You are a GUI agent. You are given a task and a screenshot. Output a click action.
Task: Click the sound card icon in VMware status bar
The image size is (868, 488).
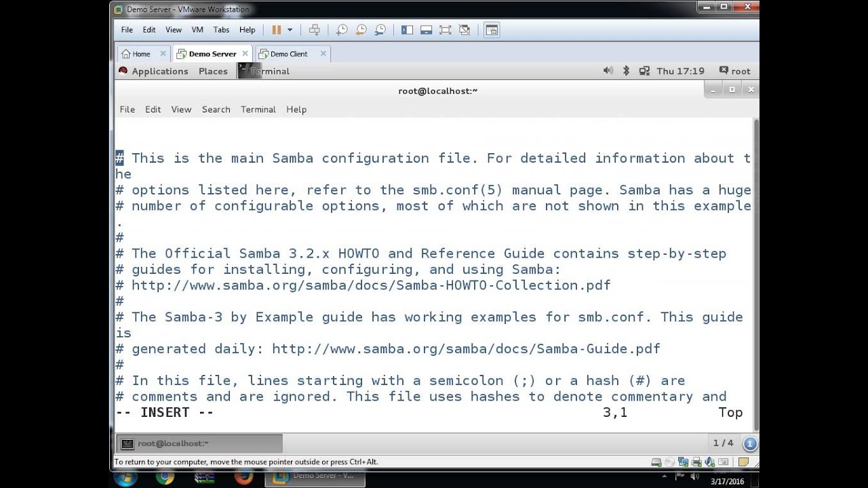click(709, 462)
